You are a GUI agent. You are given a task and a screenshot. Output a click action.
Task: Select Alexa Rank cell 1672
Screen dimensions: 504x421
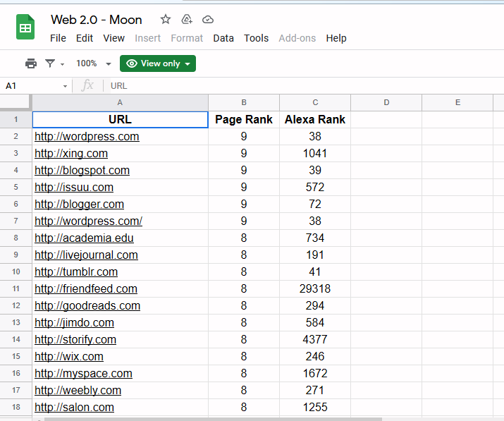(315, 374)
